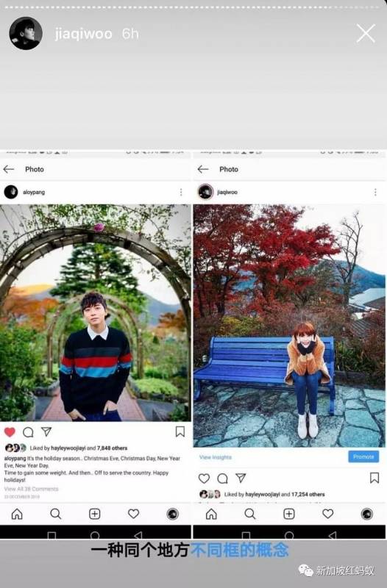Like the jiaqiwoo bench photo post
Viewport: 387px width, 588px height.
pyautogui.click(x=204, y=478)
